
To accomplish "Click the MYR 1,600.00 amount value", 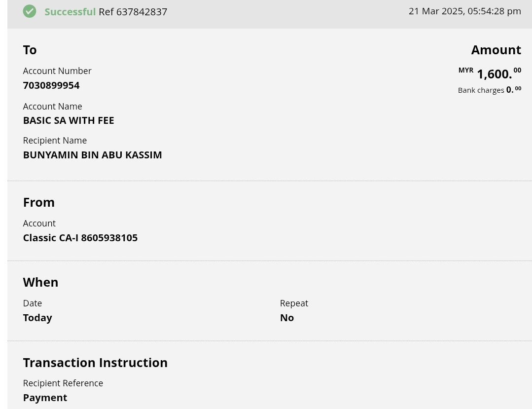I will [494, 74].
